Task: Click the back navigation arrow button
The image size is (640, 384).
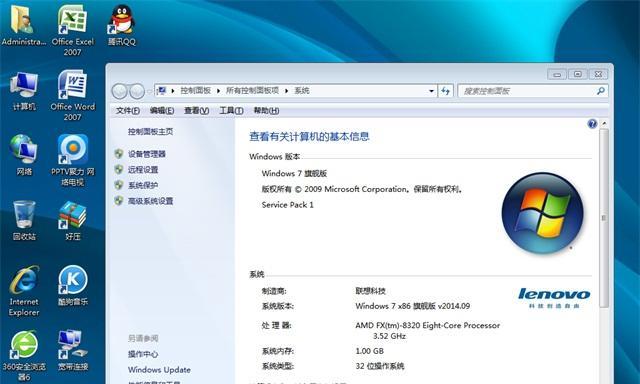Action: (119, 91)
